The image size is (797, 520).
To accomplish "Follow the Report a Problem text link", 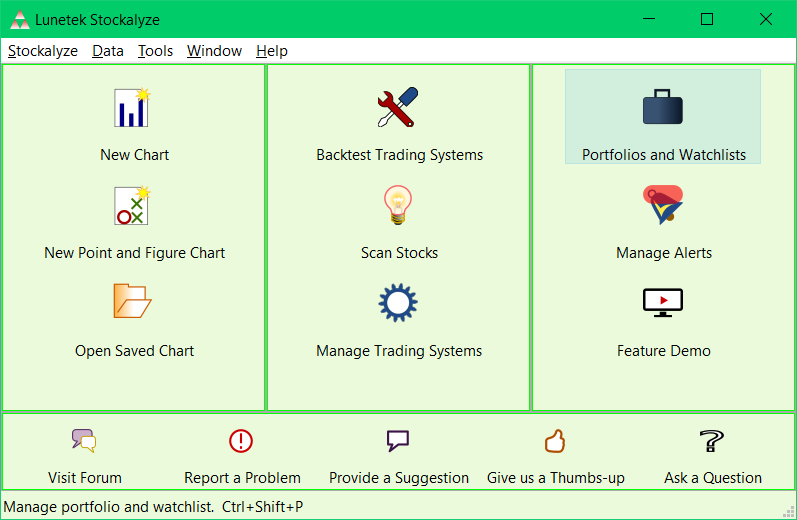I will click(x=242, y=478).
